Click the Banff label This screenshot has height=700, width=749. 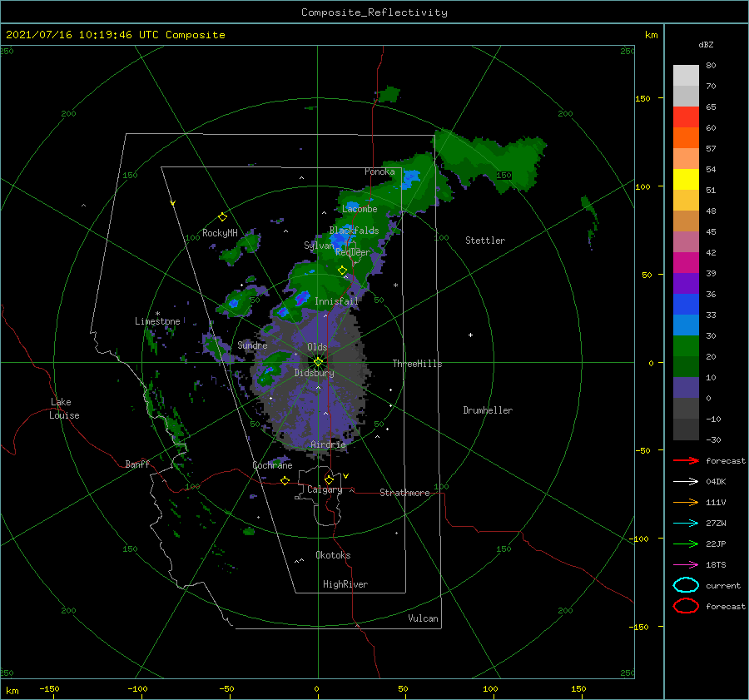point(137,464)
